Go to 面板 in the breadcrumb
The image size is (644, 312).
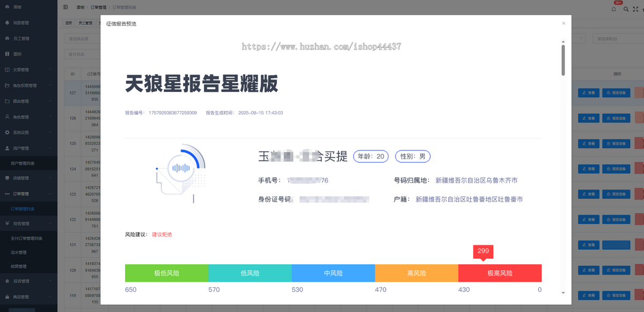(x=80, y=8)
